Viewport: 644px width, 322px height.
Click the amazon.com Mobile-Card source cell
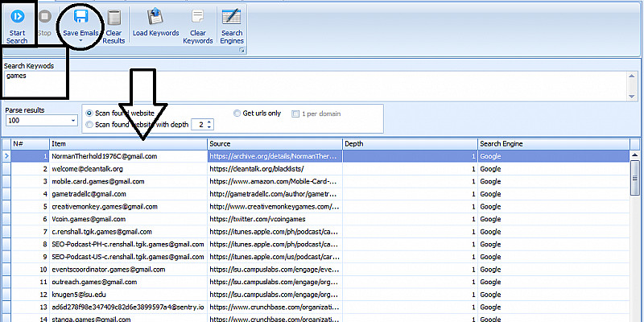point(275,182)
